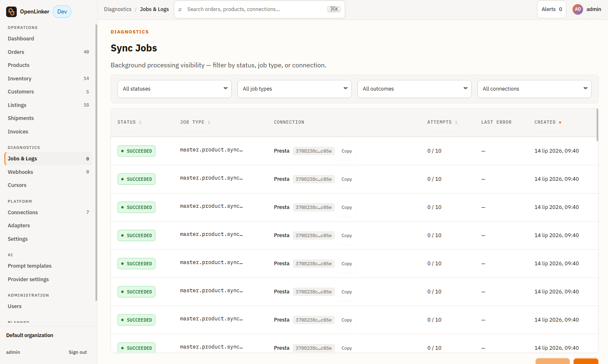The height and width of the screenshot is (364, 608).
Task: Copy connection ID in the first row
Action: 347,151
